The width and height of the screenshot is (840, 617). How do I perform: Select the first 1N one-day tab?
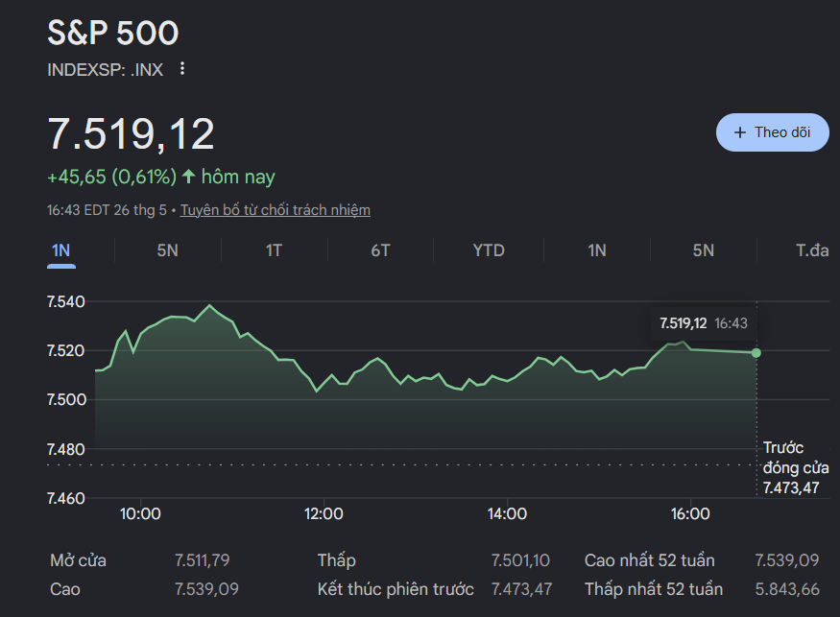[x=61, y=250]
